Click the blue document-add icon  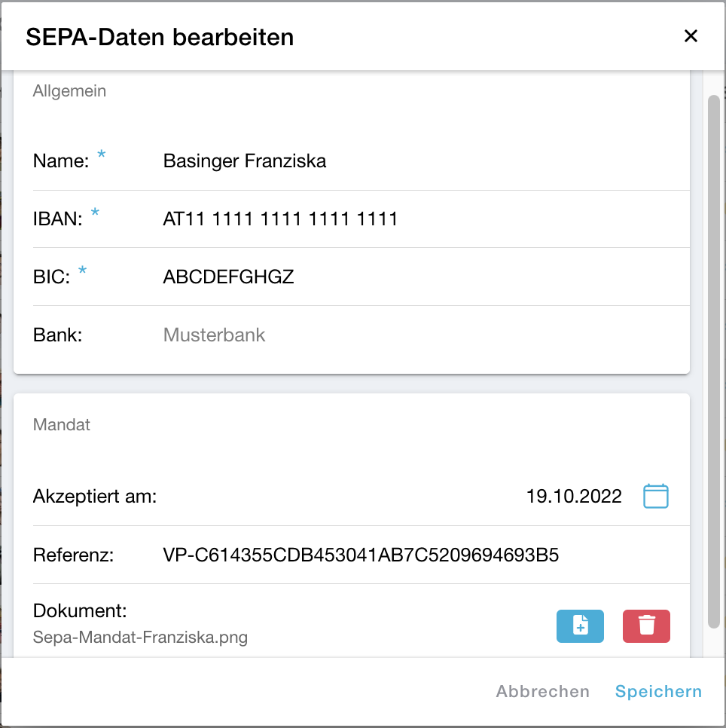(x=580, y=626)
